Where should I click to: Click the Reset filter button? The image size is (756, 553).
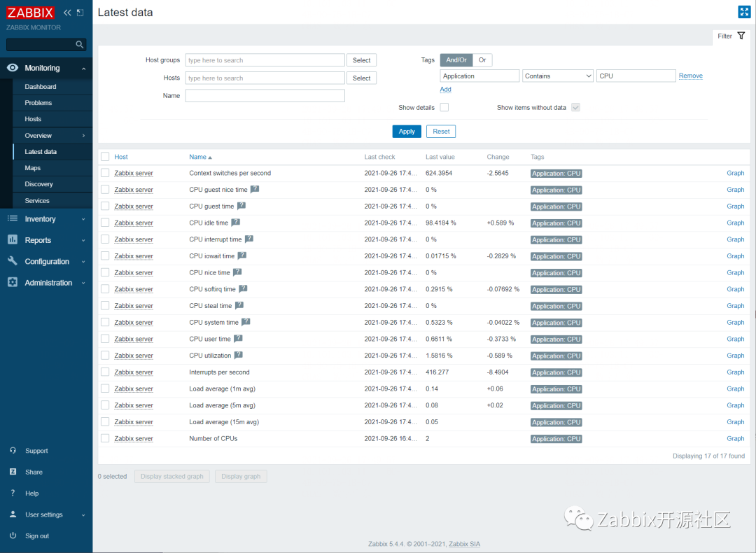(441, 131)
